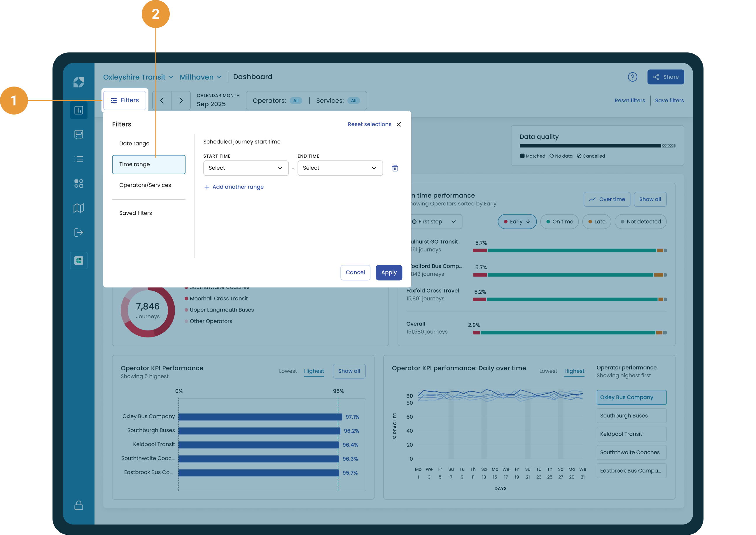Toggle the Not detected filter chip

pos(640,222)
